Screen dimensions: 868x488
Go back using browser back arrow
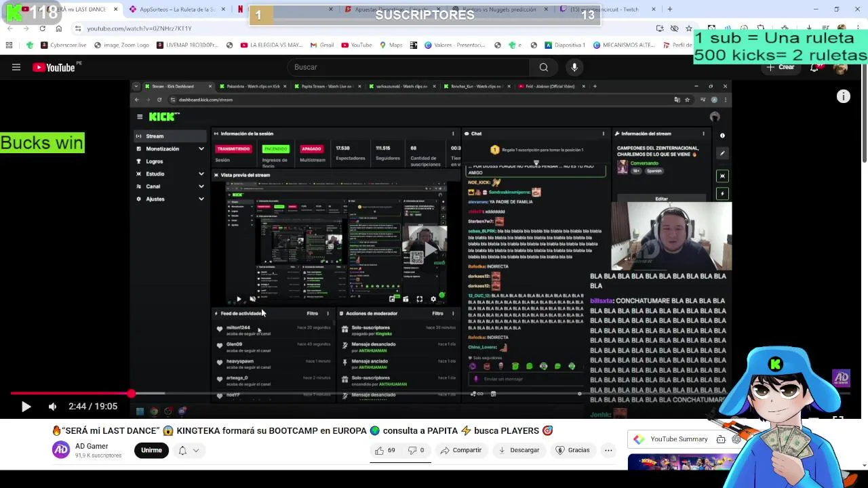9,28
